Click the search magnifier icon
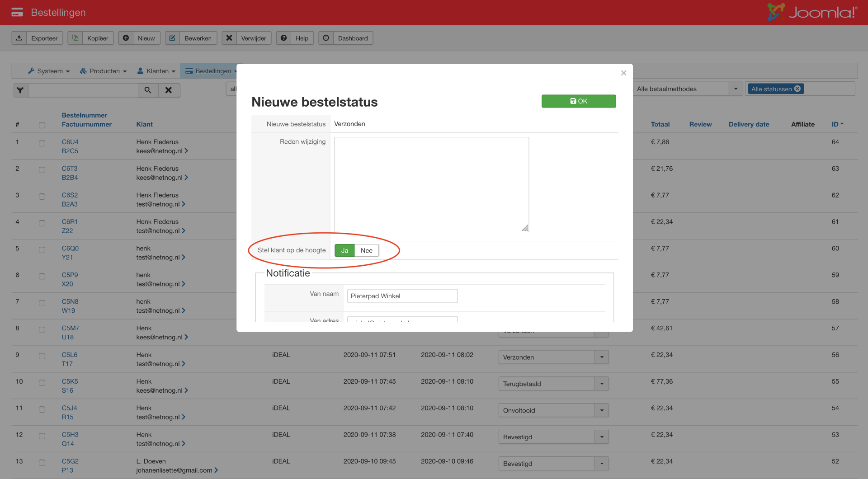Image resolution: width=868 pixels, height=479 pixels. (x=148, y=90)
